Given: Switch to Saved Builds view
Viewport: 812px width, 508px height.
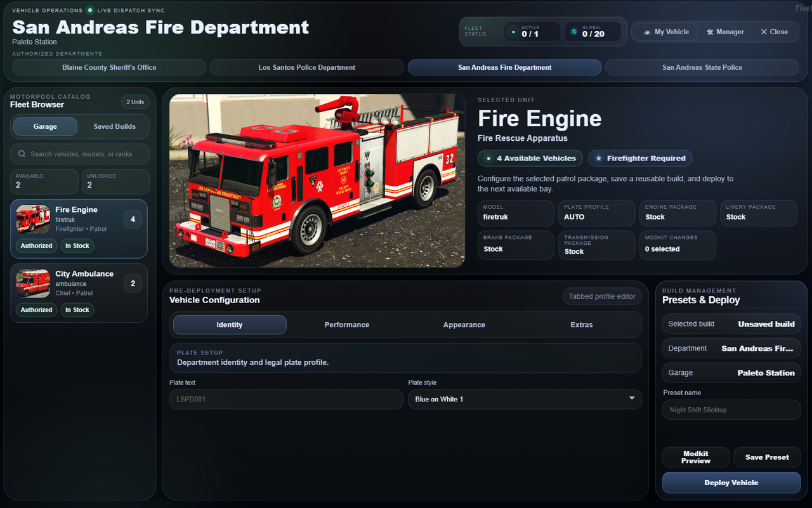Looking at the screenshot, I should click(115, 126).
